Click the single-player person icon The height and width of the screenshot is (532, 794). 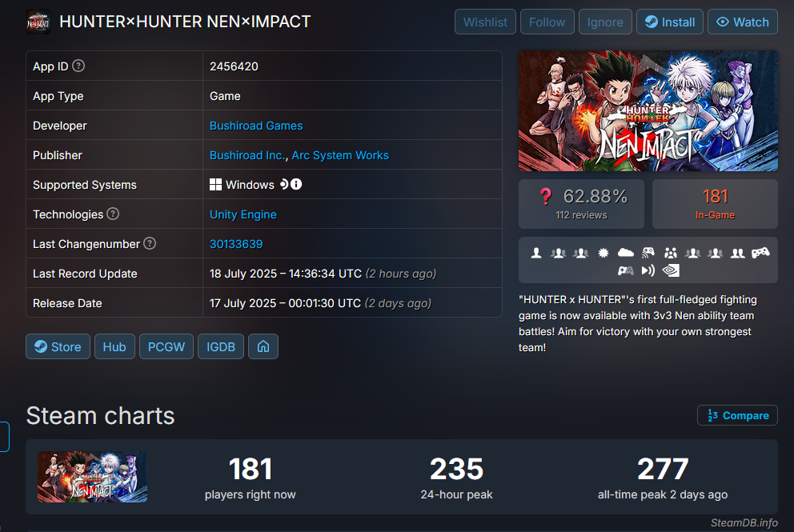pos(536,253)
